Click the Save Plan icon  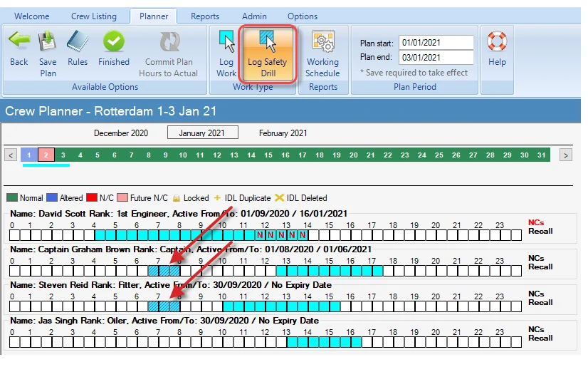(48, 43)
